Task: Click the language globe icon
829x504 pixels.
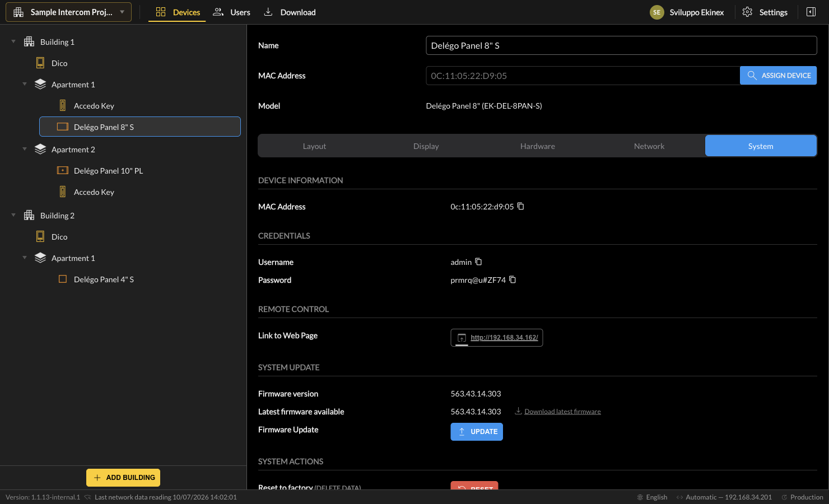Action: (x=640, y=497)
